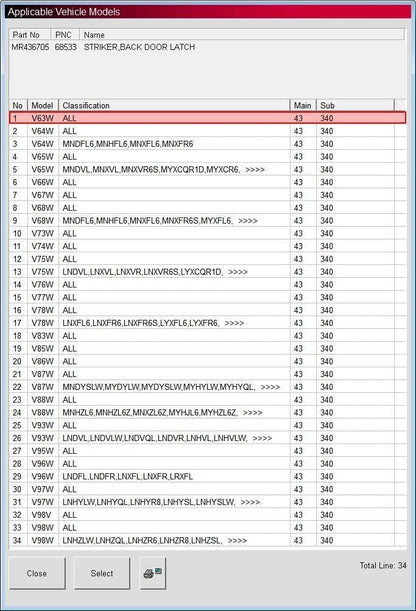
Task: Select row 8 V68W ALL
Action: click(x=208, y=208)
